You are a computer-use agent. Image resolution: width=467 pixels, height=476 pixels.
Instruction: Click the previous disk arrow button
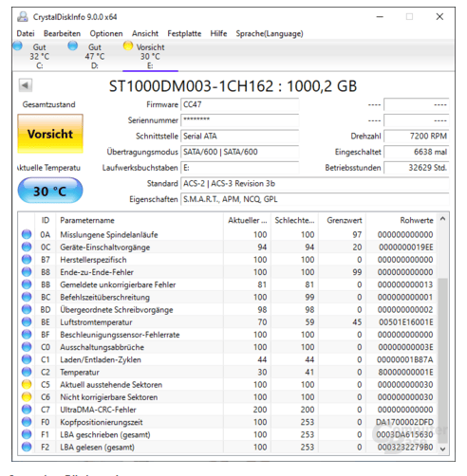click(x=26, y=85)
